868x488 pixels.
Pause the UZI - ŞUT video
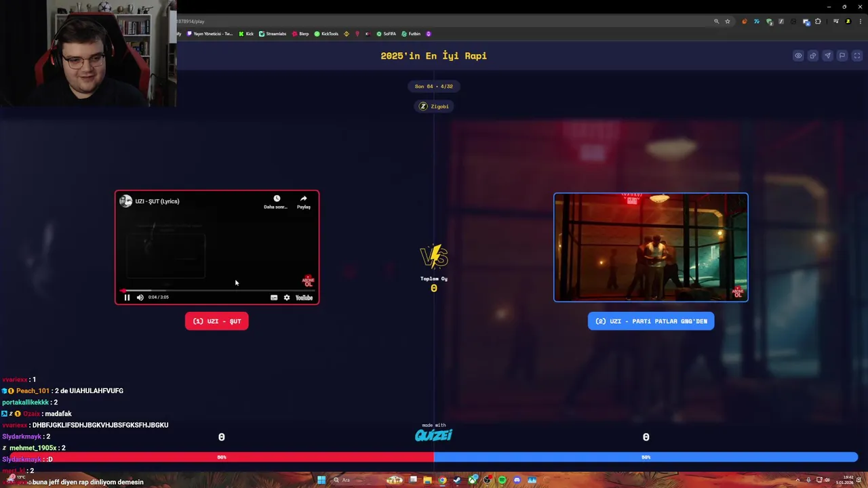tap(127, 298)
